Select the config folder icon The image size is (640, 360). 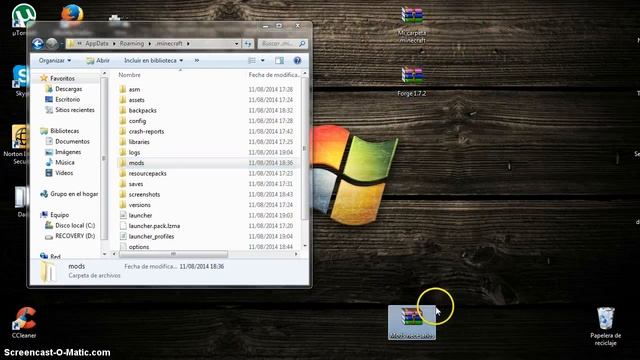pyautogui.click(x=123, y=121)
